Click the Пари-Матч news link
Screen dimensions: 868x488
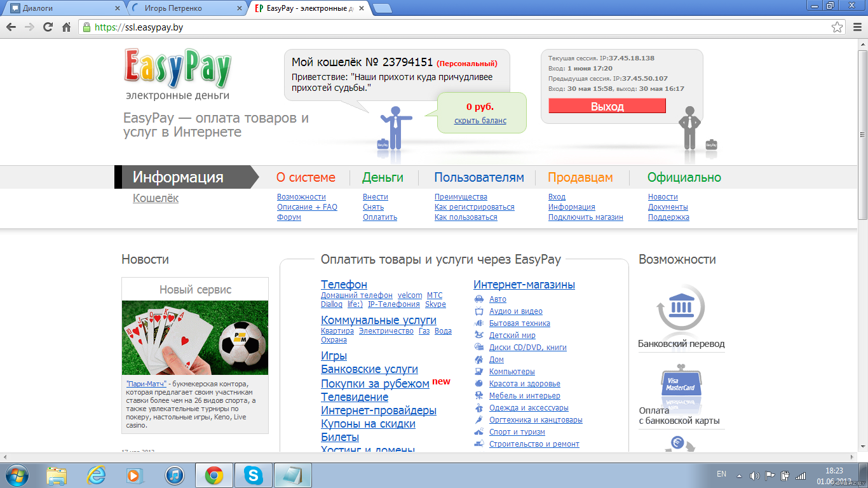pos(146,384)
